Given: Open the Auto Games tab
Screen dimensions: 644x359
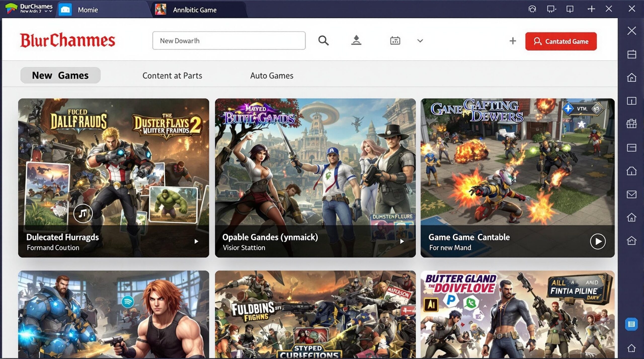Looking at the screenshot, I should click(272, 76).
